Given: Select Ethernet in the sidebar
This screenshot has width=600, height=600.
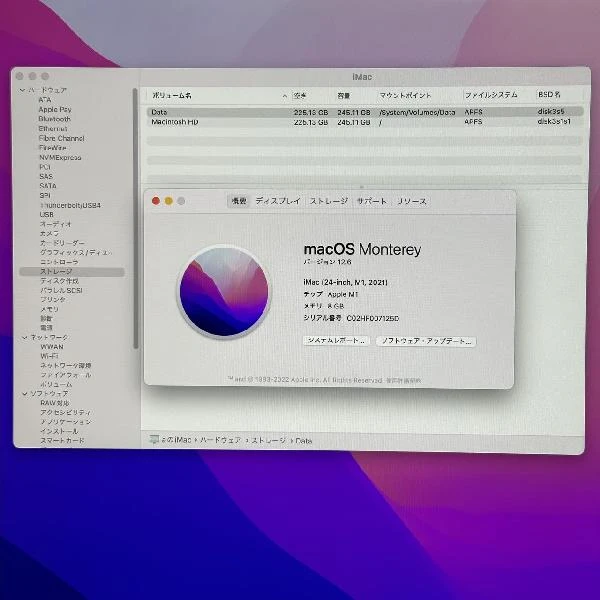Looking at the screenshot, I should coord(53,129).
